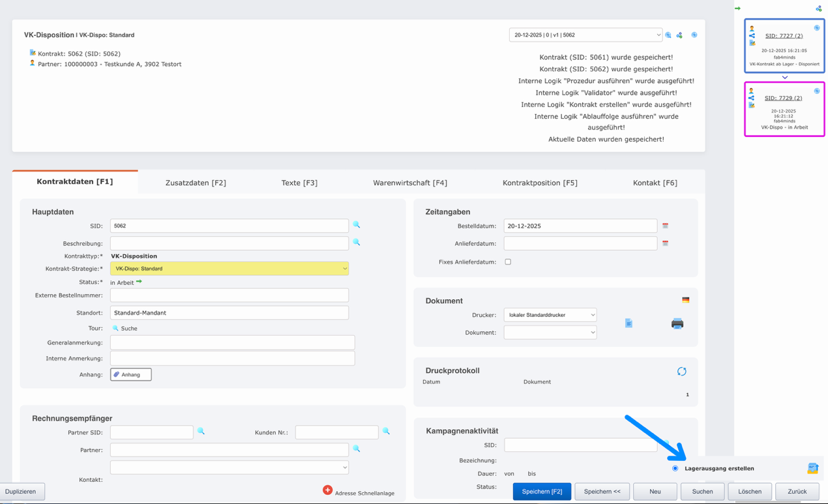The image size is (828, 504).
Task: Expand the chevron between sidebar cards
Action: pyautogui.click(x=784, y=77)
